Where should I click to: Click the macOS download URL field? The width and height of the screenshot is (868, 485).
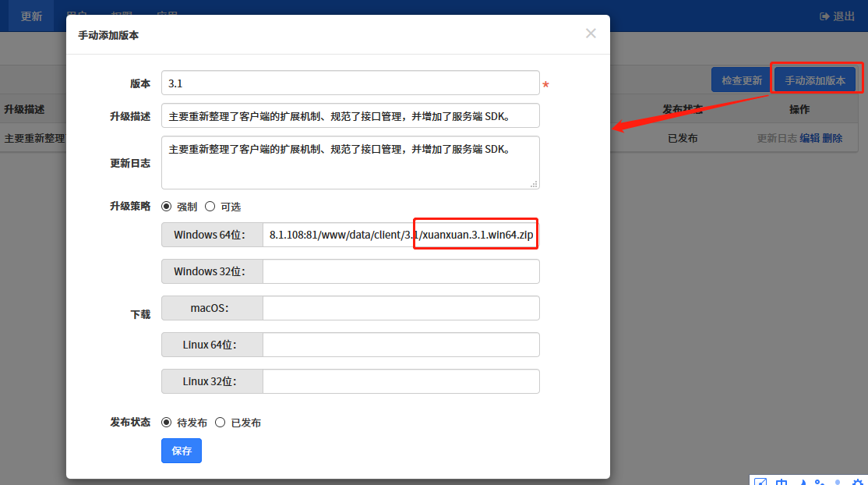[x=400, y=308]
